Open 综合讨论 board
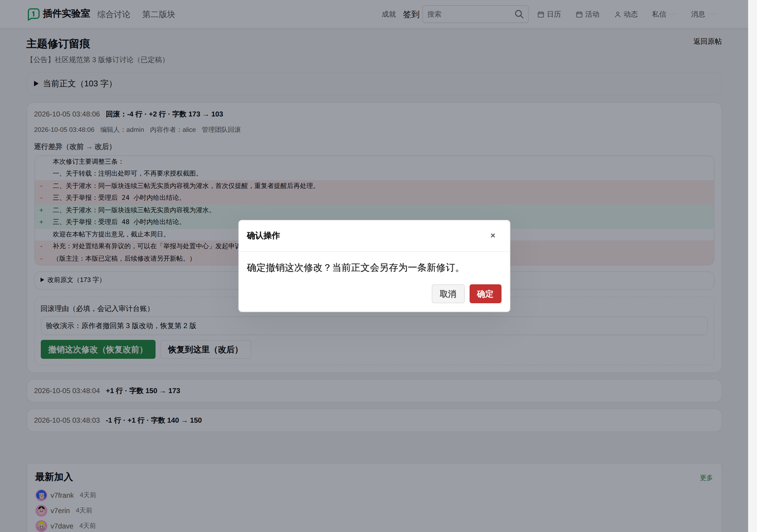The image size is (757, 532). [x=114, y=14]
